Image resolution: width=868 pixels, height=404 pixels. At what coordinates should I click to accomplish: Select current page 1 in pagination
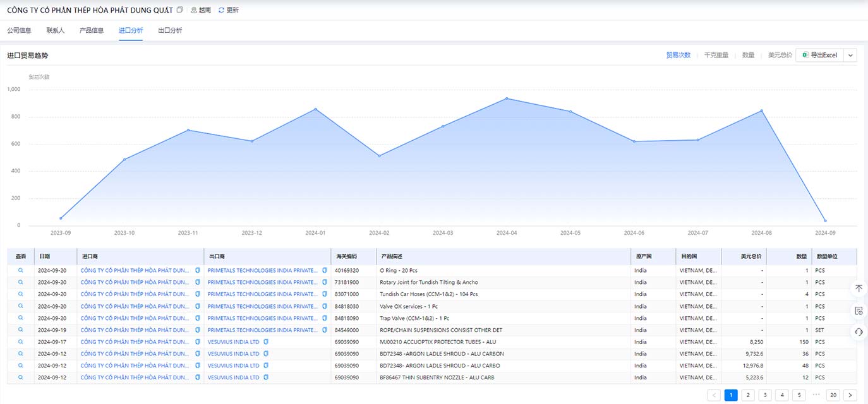(x=731, y=395)
